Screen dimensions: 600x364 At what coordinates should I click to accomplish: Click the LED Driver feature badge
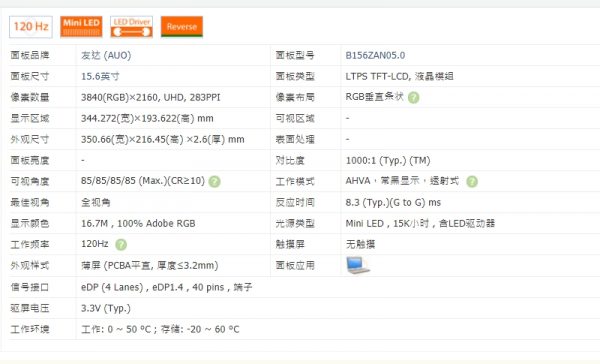pos(132,27)
